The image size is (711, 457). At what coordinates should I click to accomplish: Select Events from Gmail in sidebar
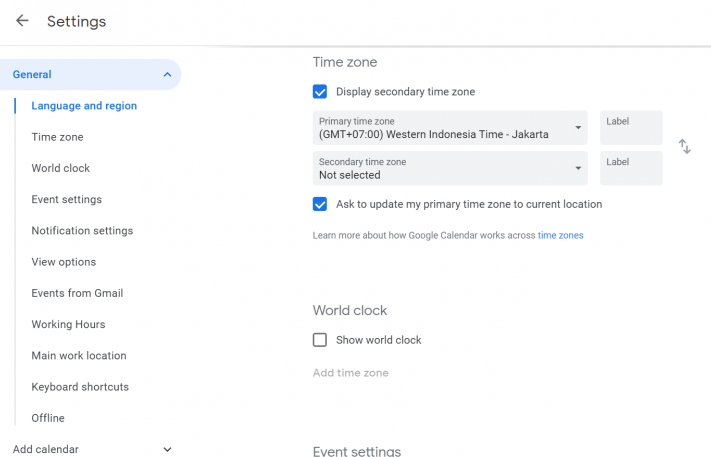77,293
